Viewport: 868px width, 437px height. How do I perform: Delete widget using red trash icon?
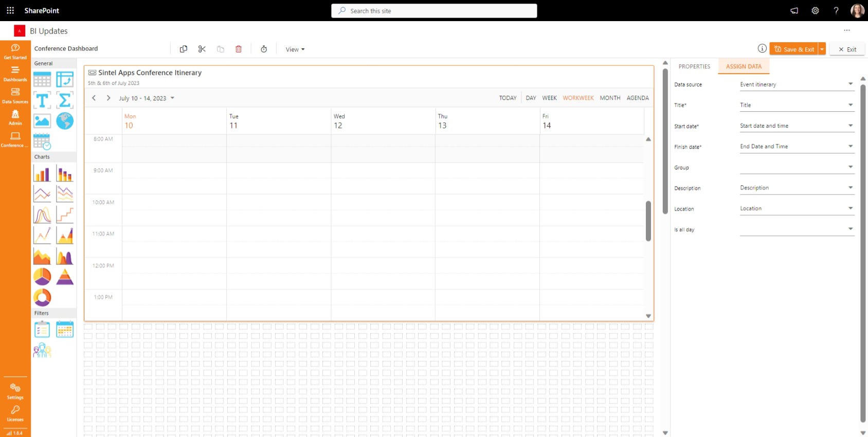click(239, 49)
